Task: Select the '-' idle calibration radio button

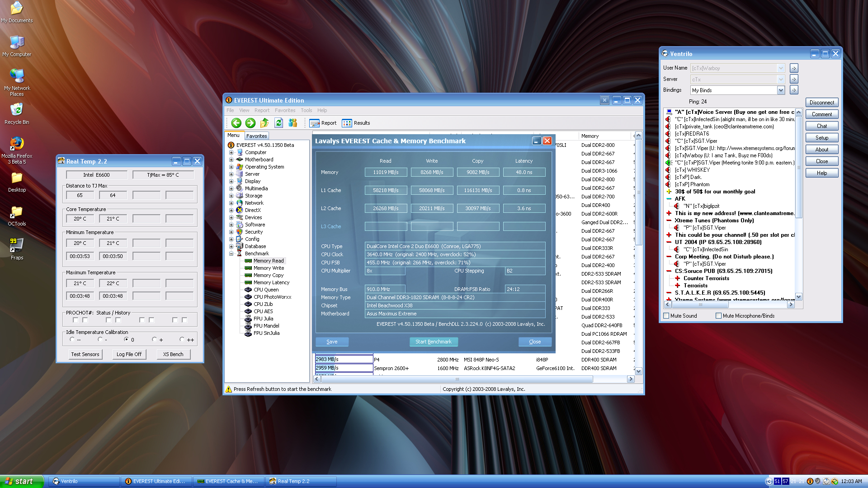Action: click(100, 339)
